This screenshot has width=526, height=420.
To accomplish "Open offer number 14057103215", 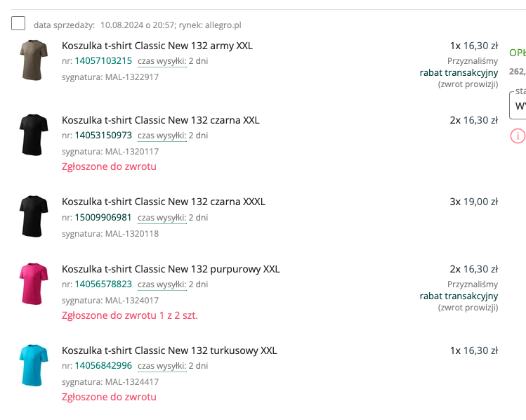I will [103, 61].
